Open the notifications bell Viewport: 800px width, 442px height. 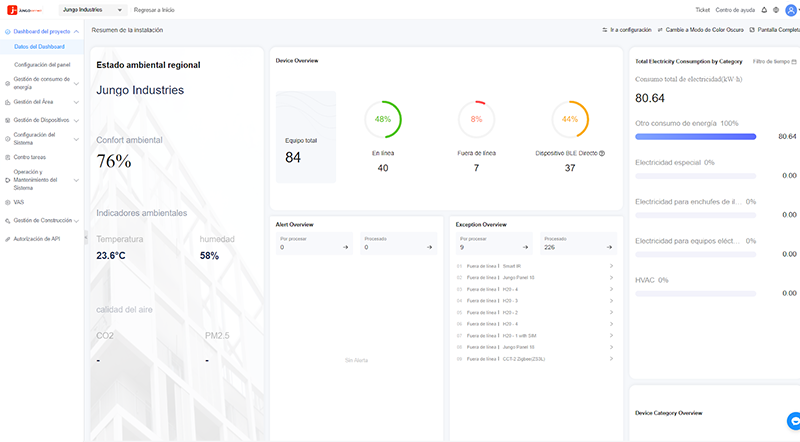[764, 10]
